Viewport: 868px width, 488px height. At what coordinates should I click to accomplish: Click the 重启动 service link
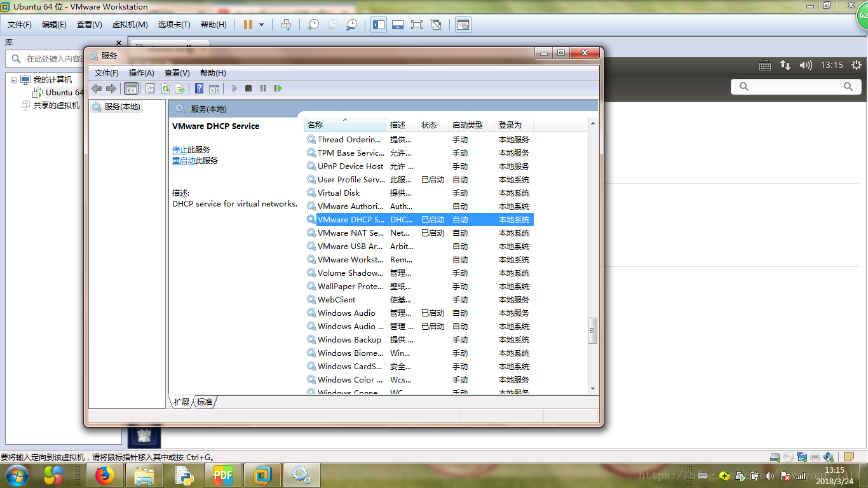click(x=184, y=161)
